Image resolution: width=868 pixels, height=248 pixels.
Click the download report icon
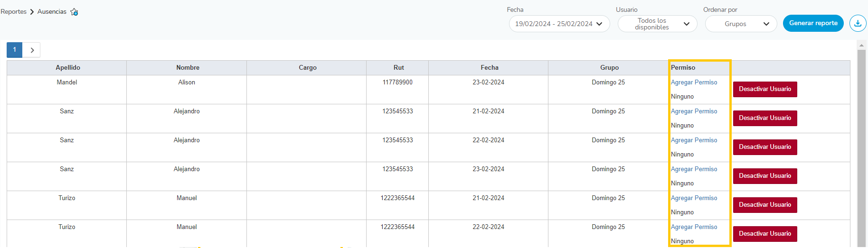[858, 23]
